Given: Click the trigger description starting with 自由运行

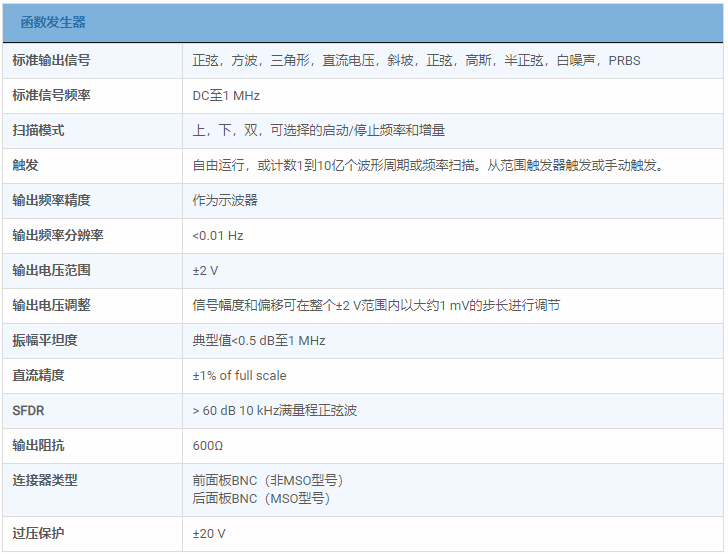Looking at the screenshot, I should pyautogui.click(x=427, y=165).
